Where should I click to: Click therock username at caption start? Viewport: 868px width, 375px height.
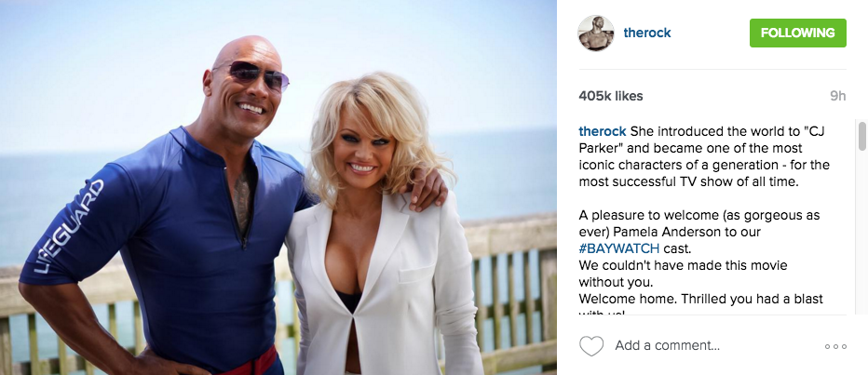(x=603, y=131)
